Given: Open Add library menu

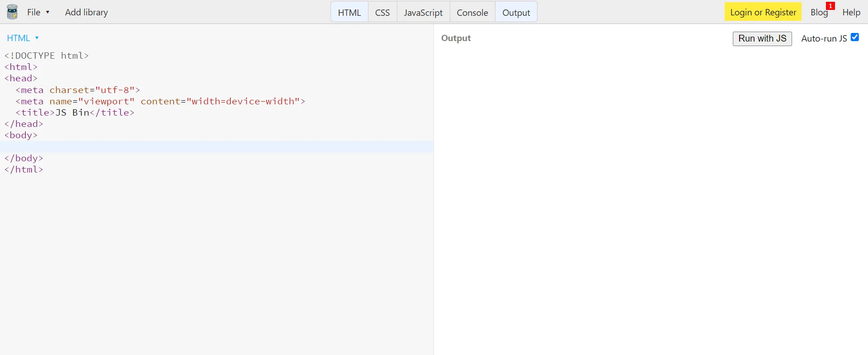Looking at the screenshot, I should pos(86,12).
